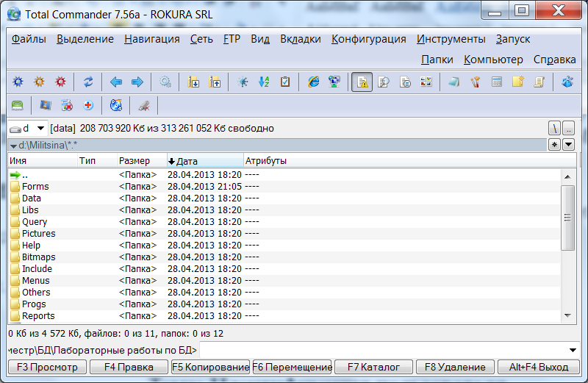Click the blue cubes icon at toolbar end
The width and height of the screenshot is (588, 383).
pyautogui.click(x=567, y=82)
